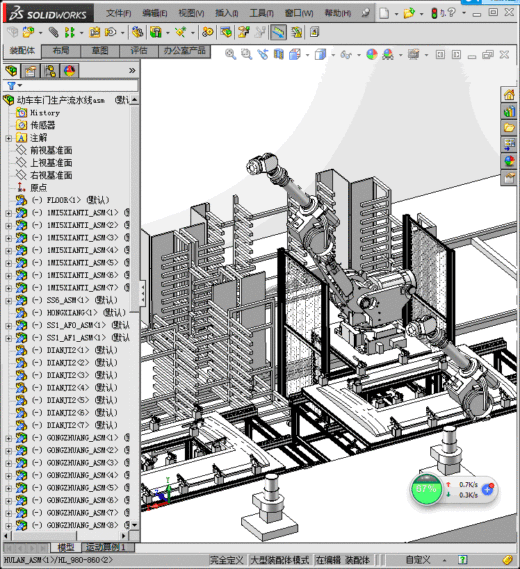This screenshot has width=520, height=569.
Task: Open File Explorer folder in task pane
Action: pyautogui.click(x=509, y=128)
